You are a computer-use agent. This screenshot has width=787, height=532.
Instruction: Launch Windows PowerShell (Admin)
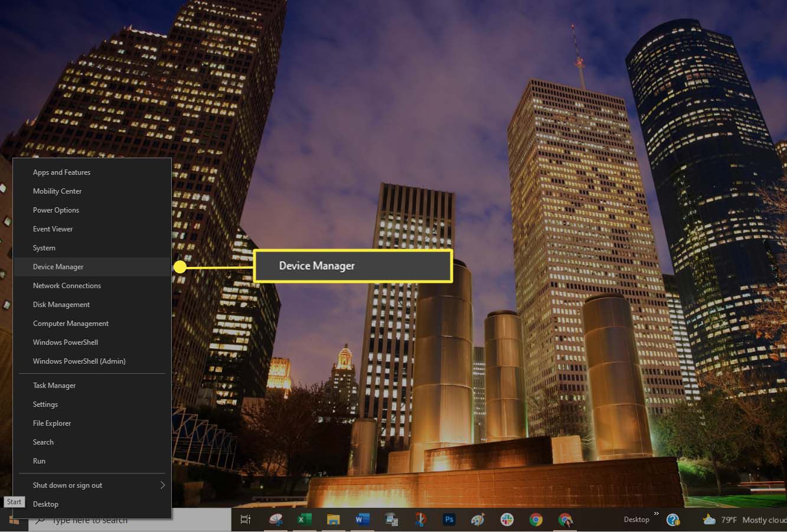[x=92, y=361]
